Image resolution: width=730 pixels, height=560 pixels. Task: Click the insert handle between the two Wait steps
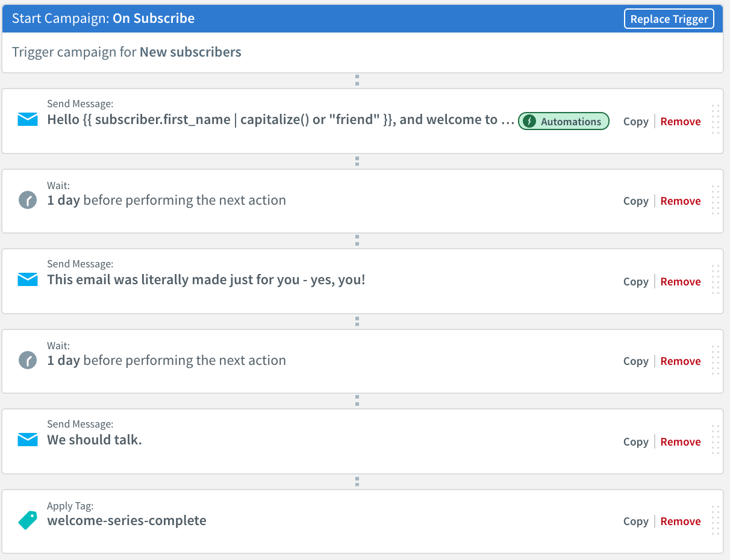click(357, 321)
